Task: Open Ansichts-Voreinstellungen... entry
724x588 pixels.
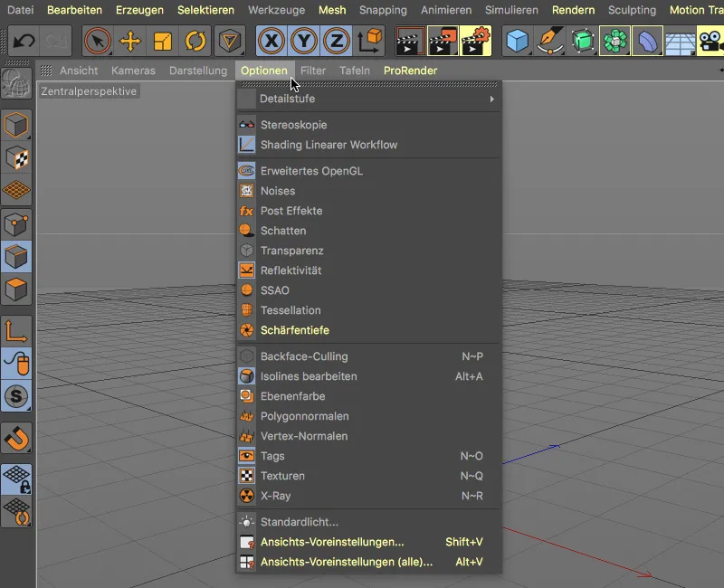Action: coord(368,542)
